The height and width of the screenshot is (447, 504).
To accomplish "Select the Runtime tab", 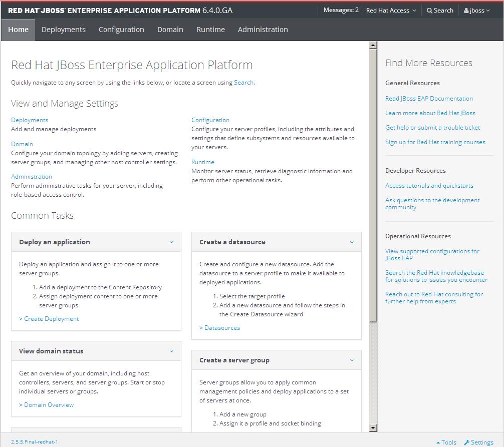I will (210, 30).
